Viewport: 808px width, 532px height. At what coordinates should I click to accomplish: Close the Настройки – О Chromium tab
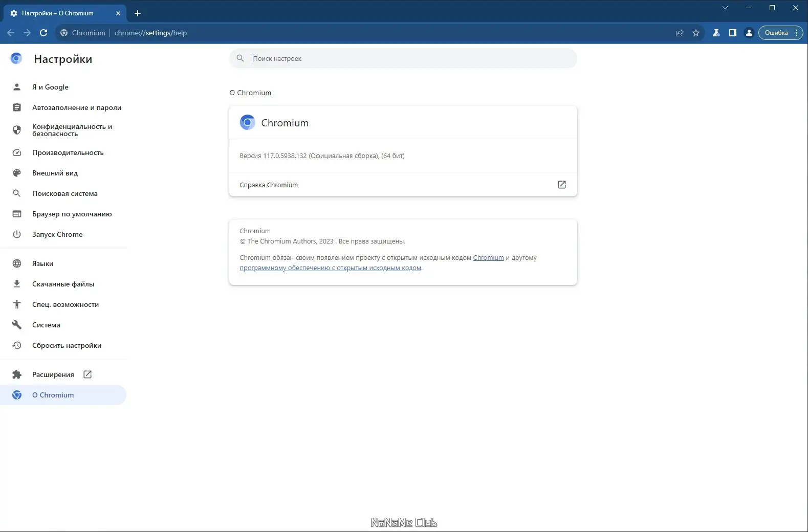118,13
